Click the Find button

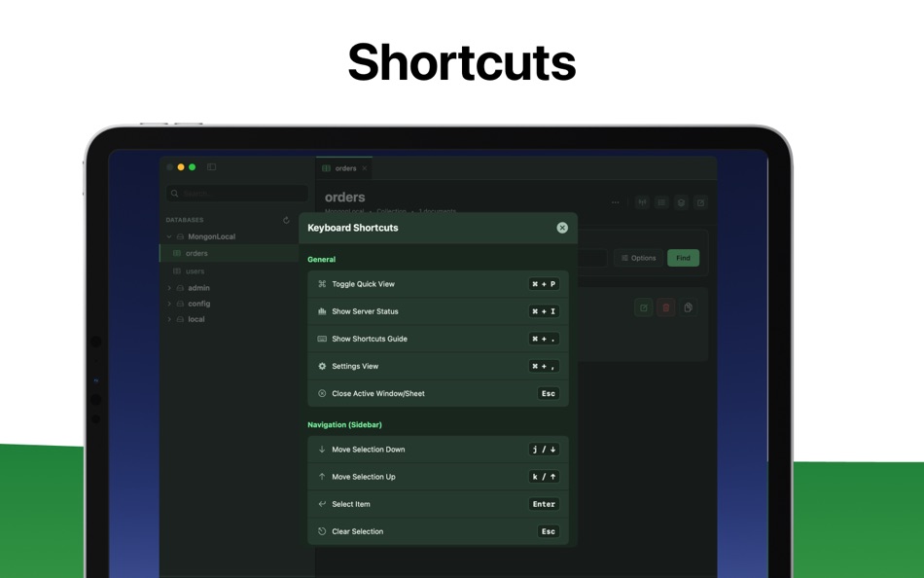pyautogui.click(x=683, y=258)
